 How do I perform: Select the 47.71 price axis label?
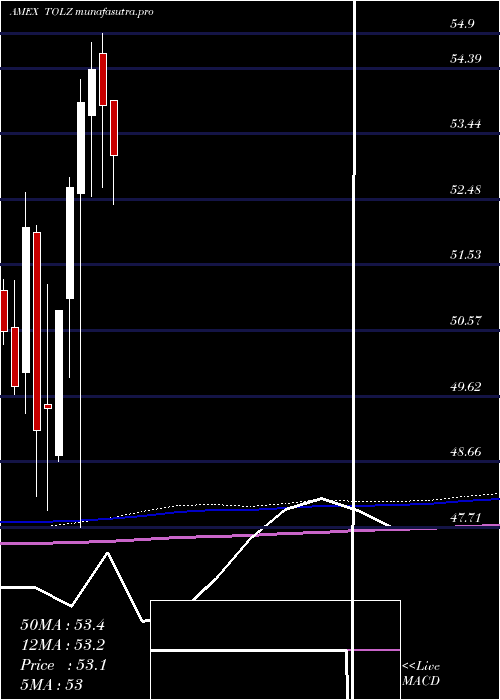pyautogui.click(x=465, y=518)
